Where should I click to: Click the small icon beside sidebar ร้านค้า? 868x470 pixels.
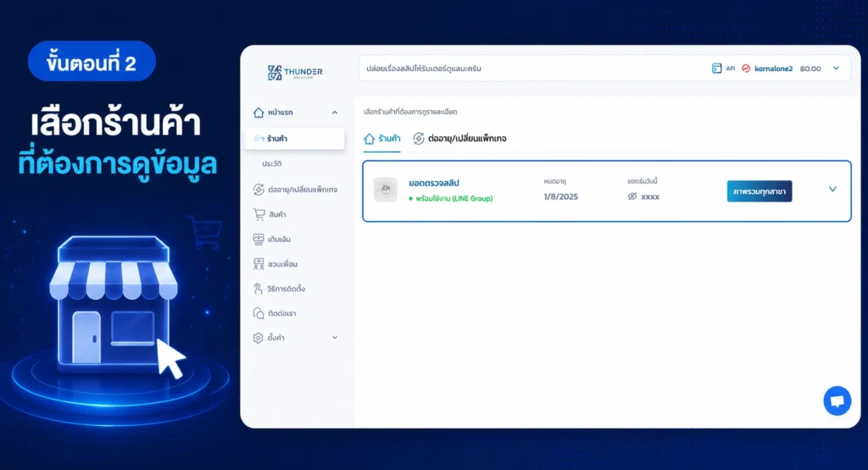point(258,139)
